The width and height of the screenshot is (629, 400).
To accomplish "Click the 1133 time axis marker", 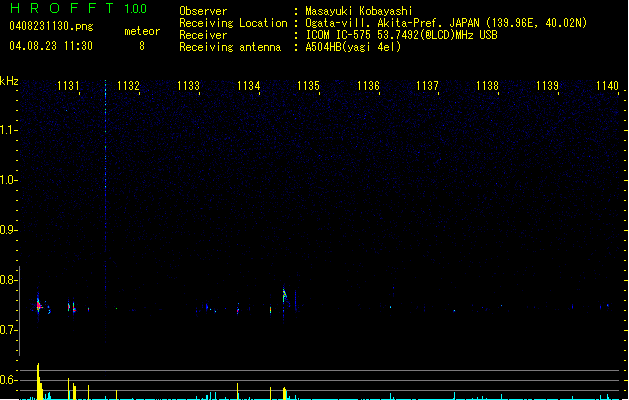I will [188, 86].
